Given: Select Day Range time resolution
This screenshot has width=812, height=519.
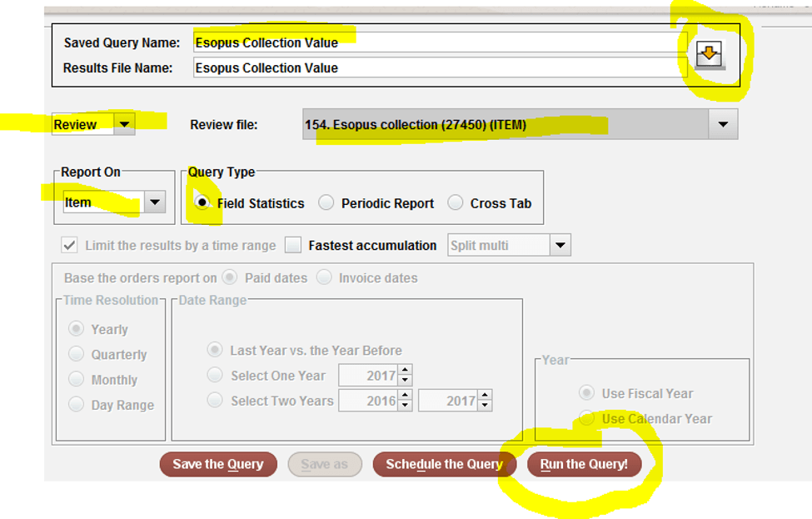Looking at the screenshot, I should click(76, 404).
